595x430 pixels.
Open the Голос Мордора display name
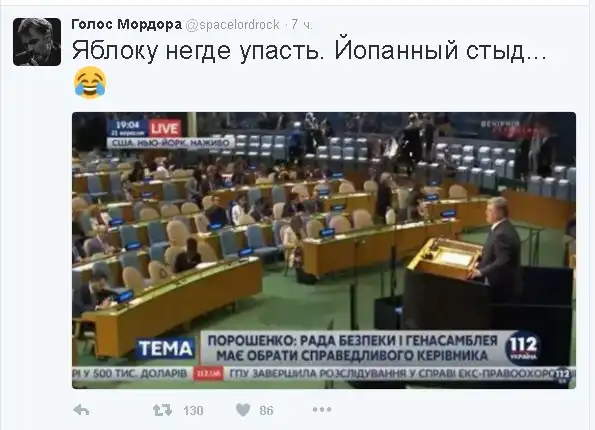[x=127, y=24]
